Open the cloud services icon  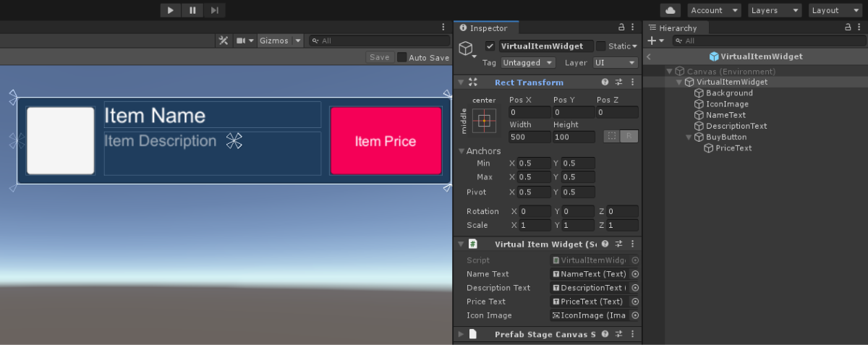click(671, 10)
